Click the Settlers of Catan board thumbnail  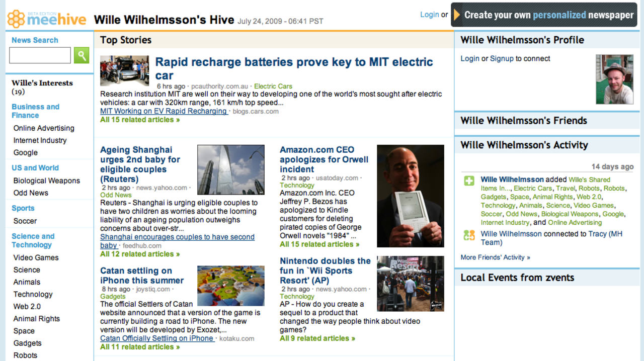coord(230,285)
